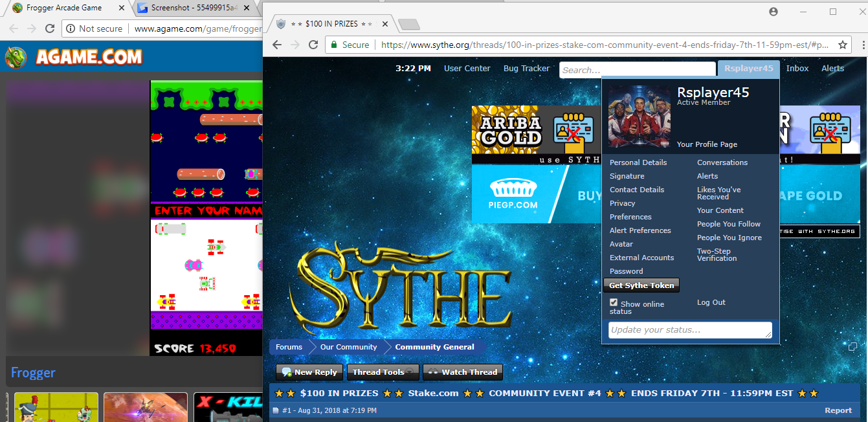Open the Frogger title link on Agame
The height and width of the screenshot is (422, 868).
33,373
